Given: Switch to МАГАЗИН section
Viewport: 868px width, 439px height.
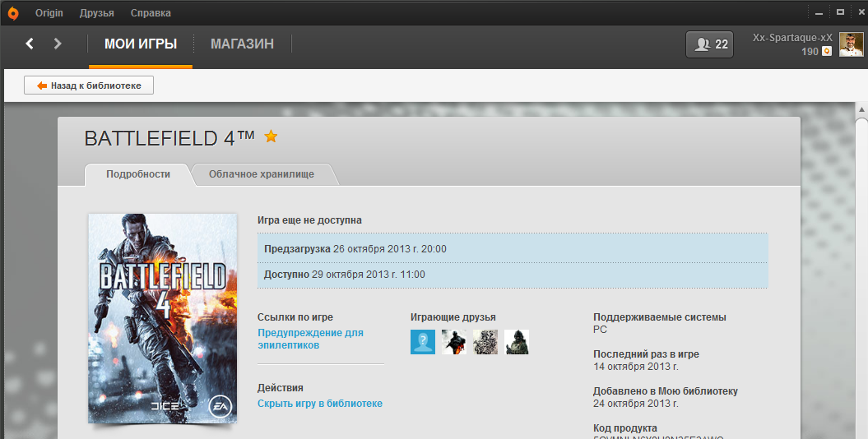Looking at the screenshot, I should [242, 44].
